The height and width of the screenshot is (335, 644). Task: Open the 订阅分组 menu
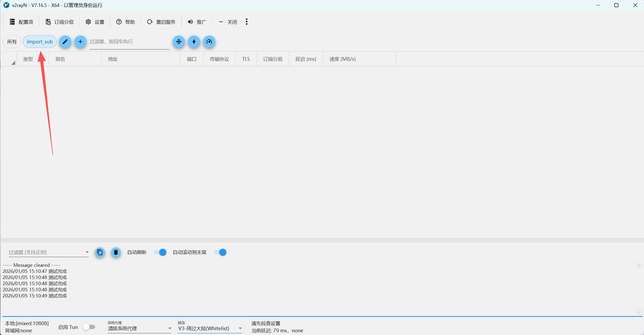[x=59, y=22]
